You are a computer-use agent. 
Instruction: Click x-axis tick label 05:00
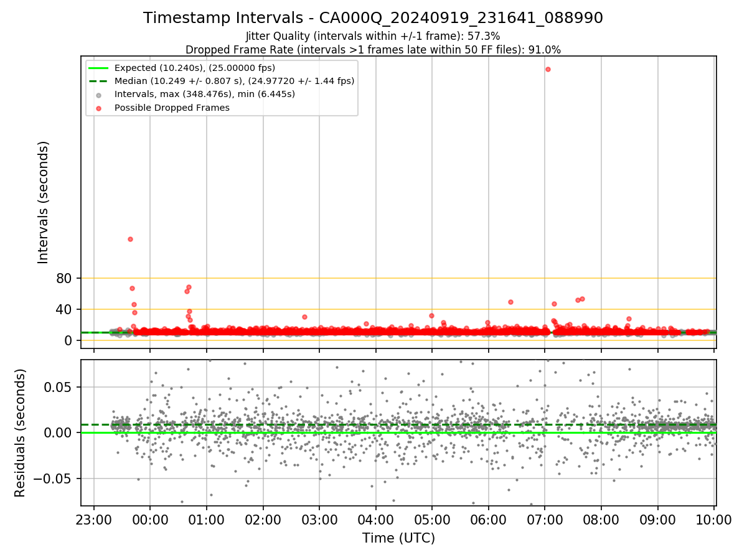coord(432,521)
